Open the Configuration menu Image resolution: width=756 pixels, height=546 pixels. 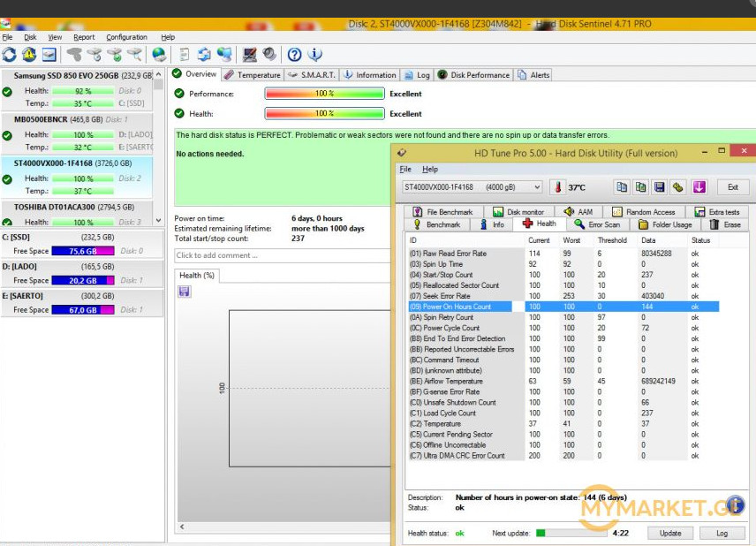click(x=126, y=37)
